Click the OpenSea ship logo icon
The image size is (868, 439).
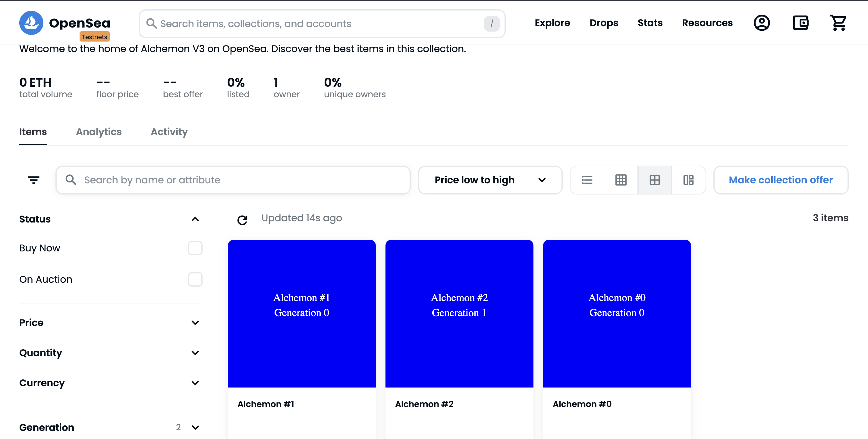click(31, 23)
